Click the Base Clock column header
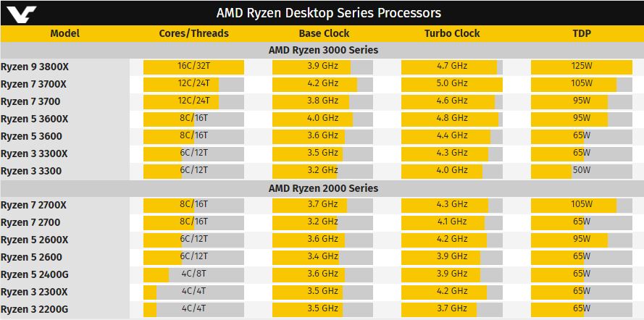 (324, 33)
